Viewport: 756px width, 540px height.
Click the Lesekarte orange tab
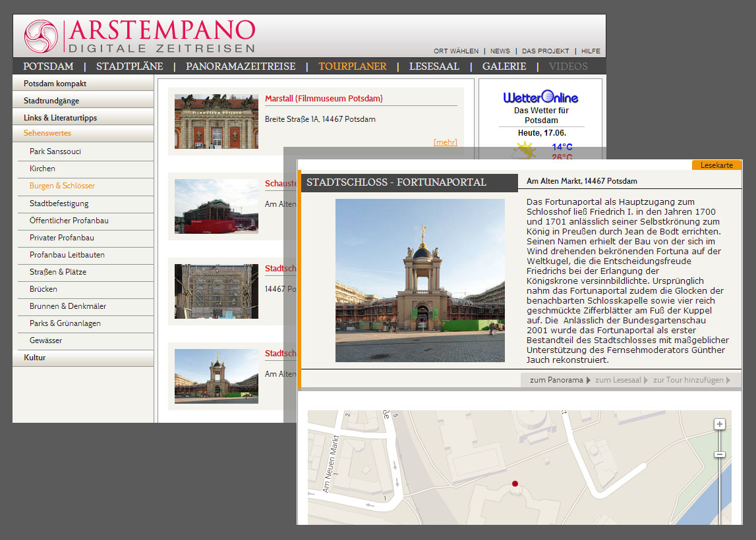pyautogui.click(x=716, y=165)
